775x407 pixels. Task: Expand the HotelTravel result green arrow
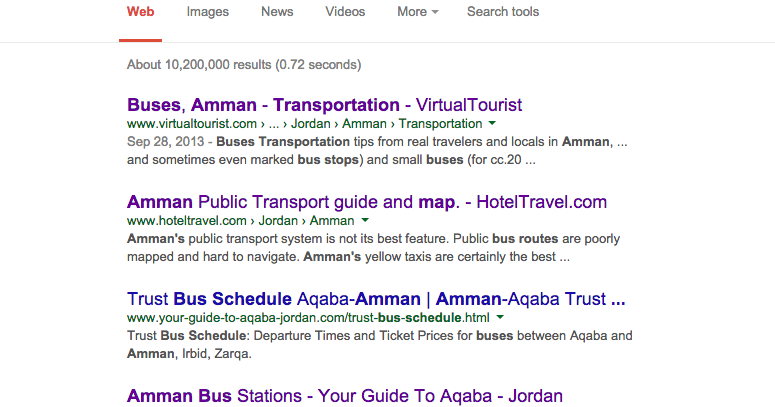tap(365, 220)
